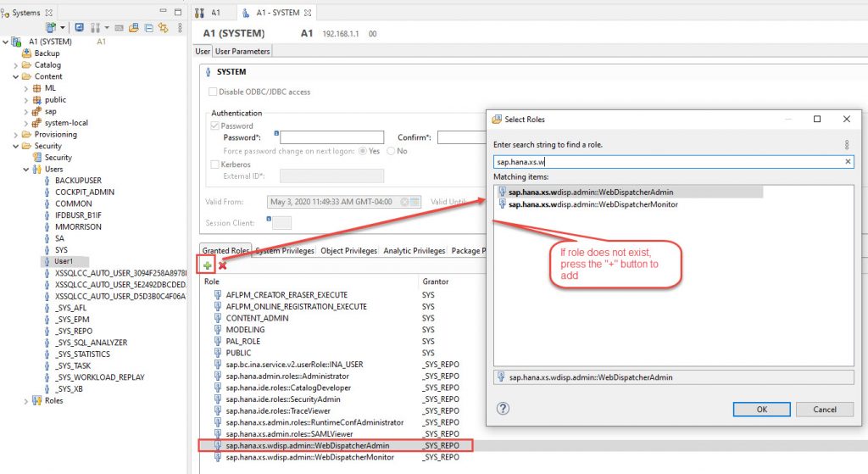
Task: Open the Add System dropdown arrow
Action: click(x=63, y=28)
